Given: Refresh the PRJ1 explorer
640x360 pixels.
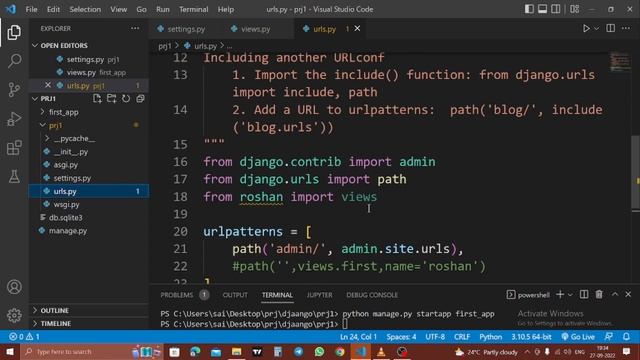Looking at the screenshot, I should coord(126,99).
